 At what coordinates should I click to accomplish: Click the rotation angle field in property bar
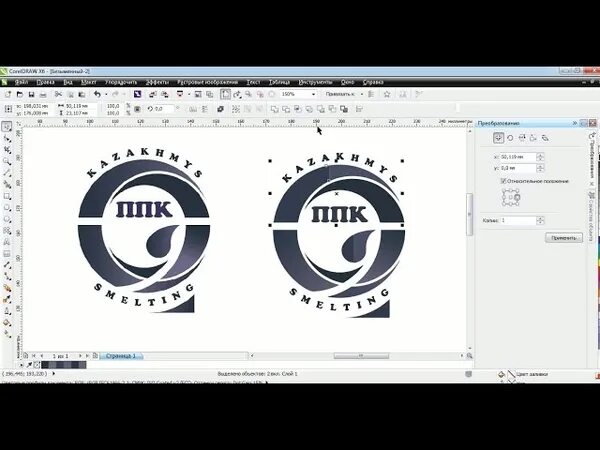(x=164, y=109)
